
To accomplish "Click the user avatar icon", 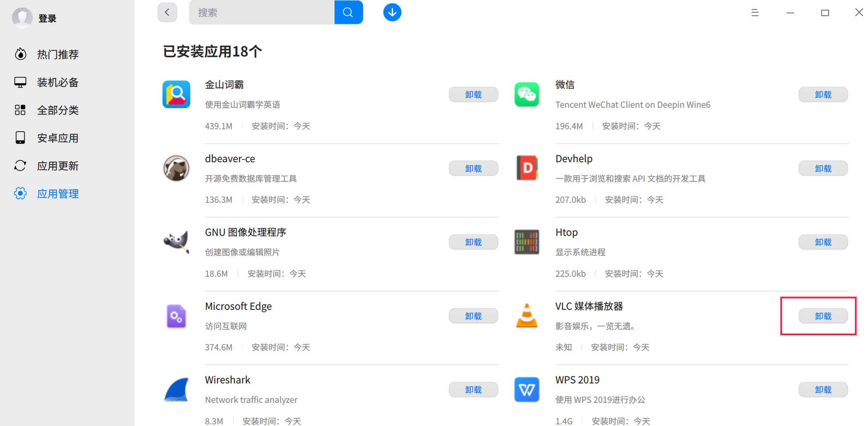I will pos(22,18).
